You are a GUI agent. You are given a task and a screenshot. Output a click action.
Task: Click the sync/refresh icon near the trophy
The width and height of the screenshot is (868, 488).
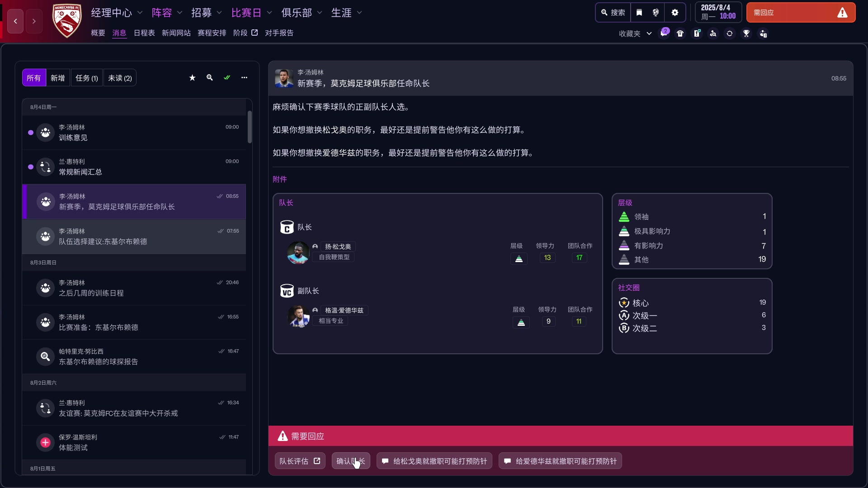pyautogui.click(x=730, y=33)
